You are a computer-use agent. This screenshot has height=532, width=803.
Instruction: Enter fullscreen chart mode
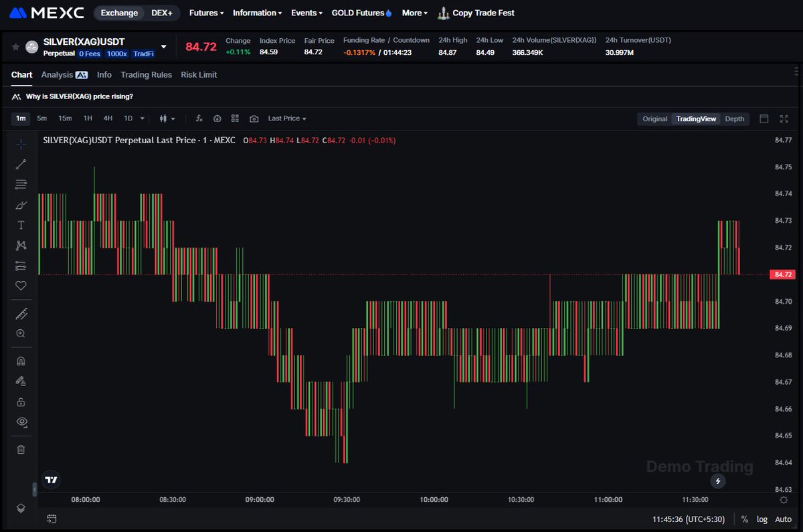(784, 118)
